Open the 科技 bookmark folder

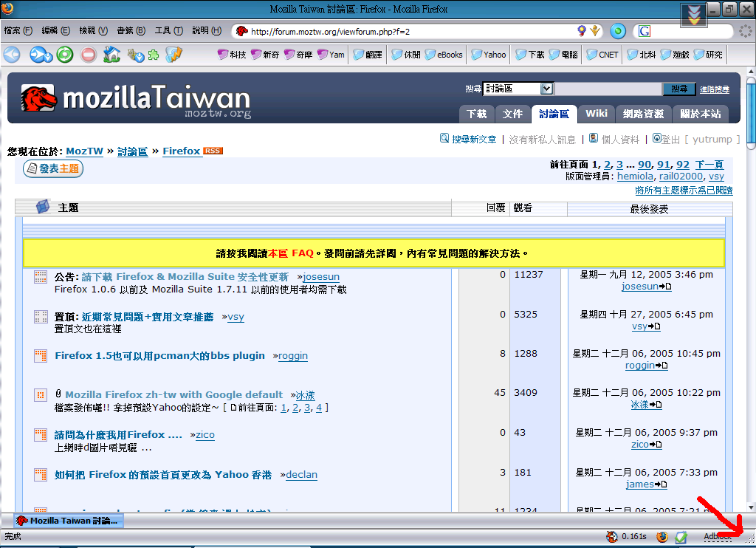pyautogui.click(x=231, y=55)
